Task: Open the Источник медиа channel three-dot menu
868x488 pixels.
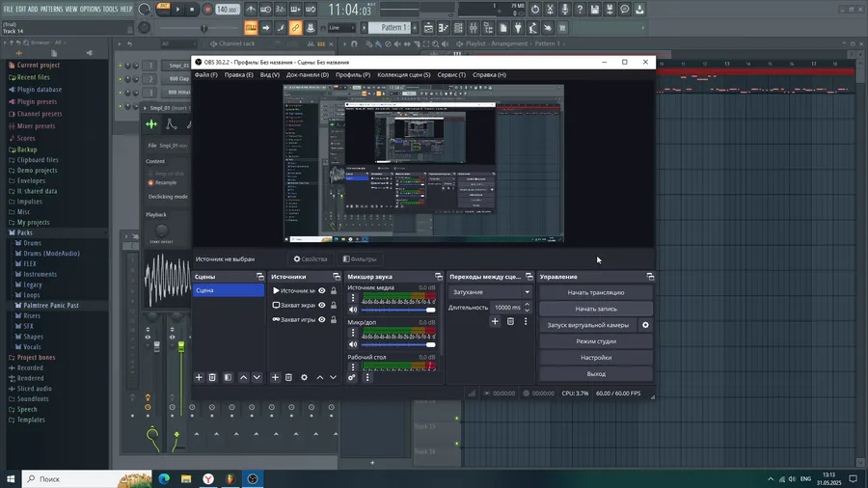Action: click(353, 298)
